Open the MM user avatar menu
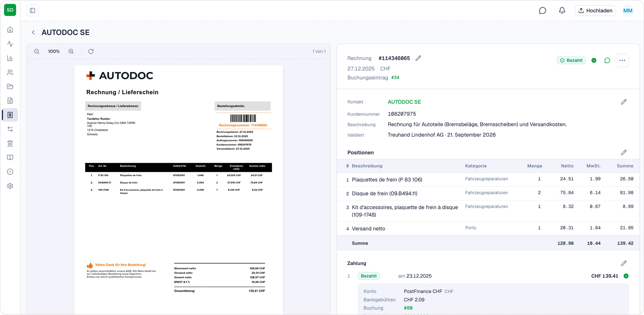Image resolution: width=644 pixels, height=315 pixels. [x=628, y=10]
